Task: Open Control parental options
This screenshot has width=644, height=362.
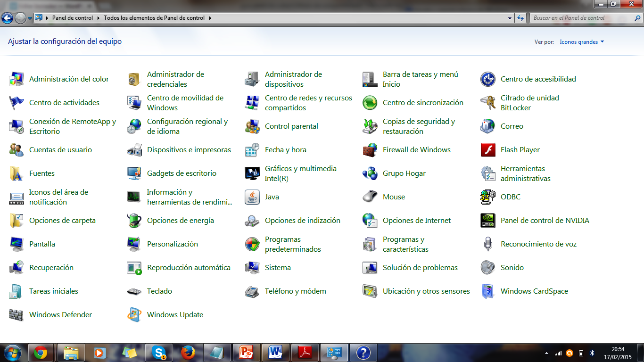Action: click(292, 126)
